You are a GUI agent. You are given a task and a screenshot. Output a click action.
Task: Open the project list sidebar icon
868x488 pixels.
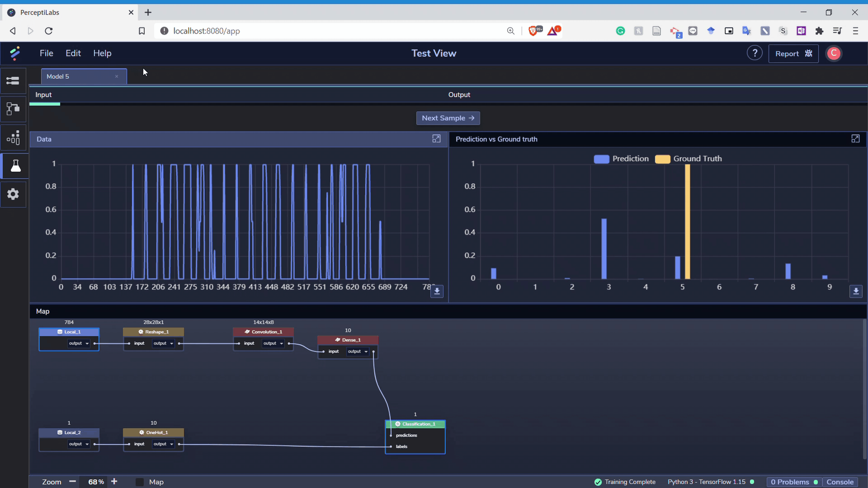click(13, 81)
